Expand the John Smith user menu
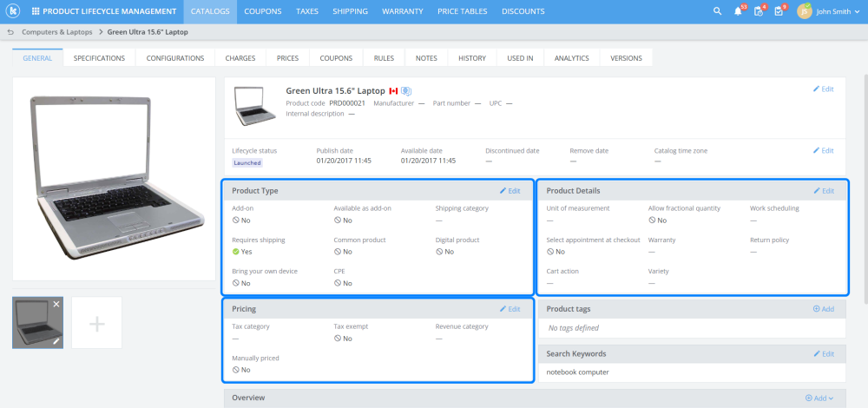This screenshot has height=408, width=868. pyautogui.click(x=856, y=11)
